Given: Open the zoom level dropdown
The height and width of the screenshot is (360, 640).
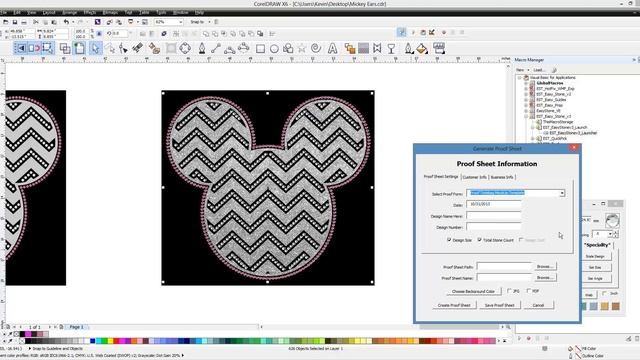Looking at the screenshot, I should coord(180,22).
